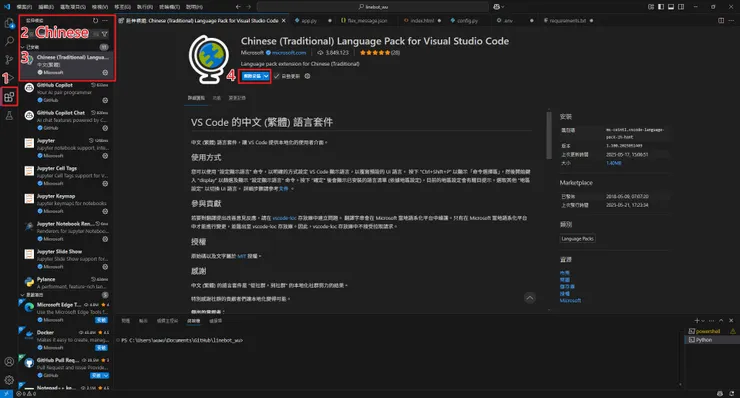740x398 pixels.
Task: Toggle the auto-update checkbox for this extension
Action: 277,76
